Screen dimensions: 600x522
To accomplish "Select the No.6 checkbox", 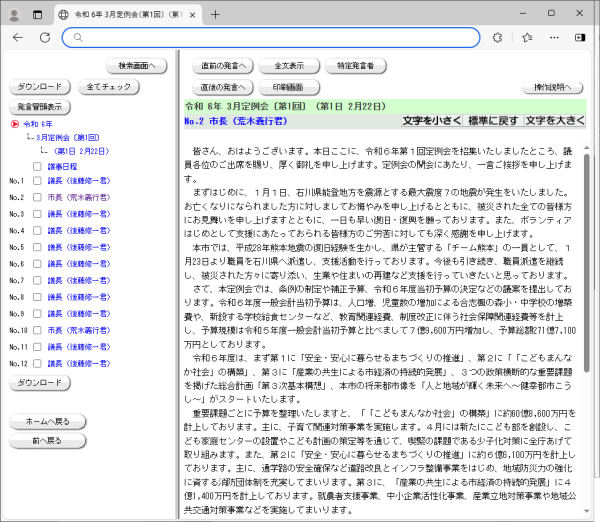I will click(37, 264).
